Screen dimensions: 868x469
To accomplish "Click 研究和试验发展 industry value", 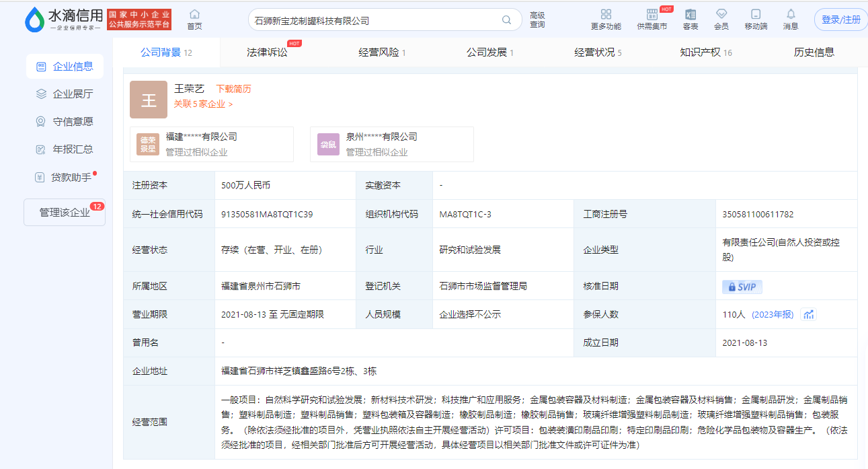I will coord(470,250).
